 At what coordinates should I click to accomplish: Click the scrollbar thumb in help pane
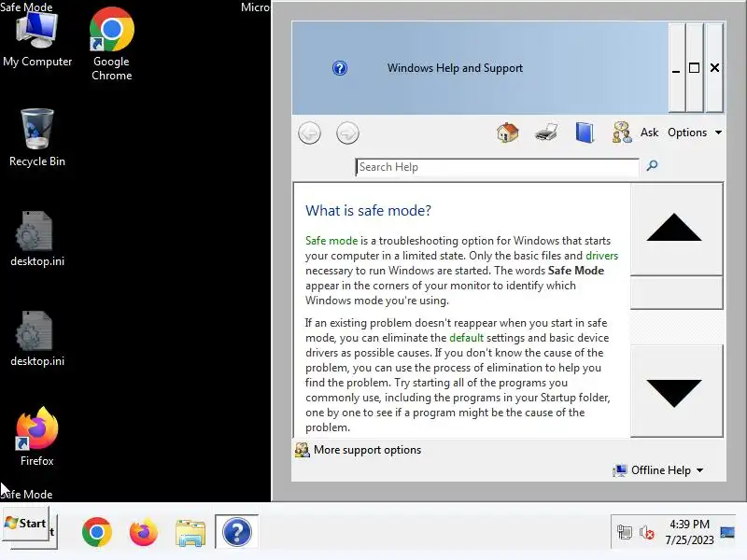(676, 292)
